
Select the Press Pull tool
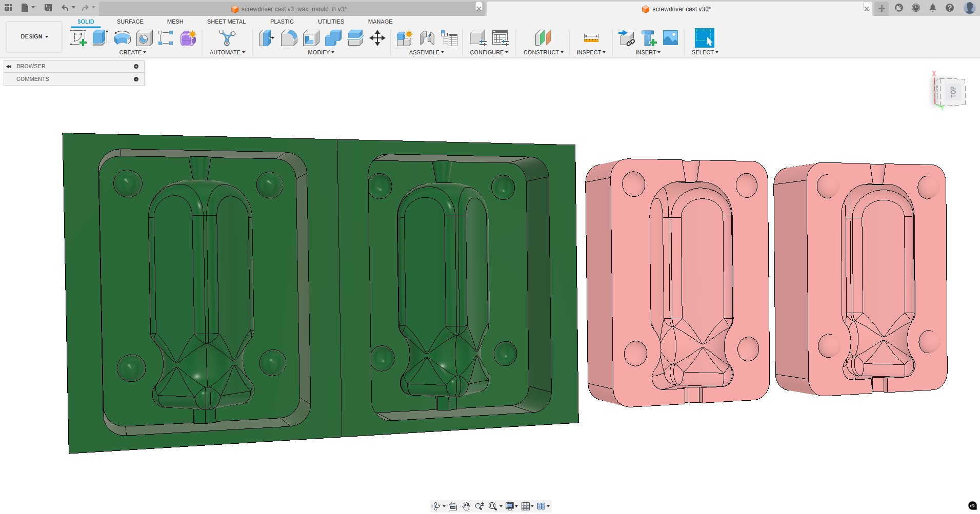pyautogui.click(x=267, y=38)
